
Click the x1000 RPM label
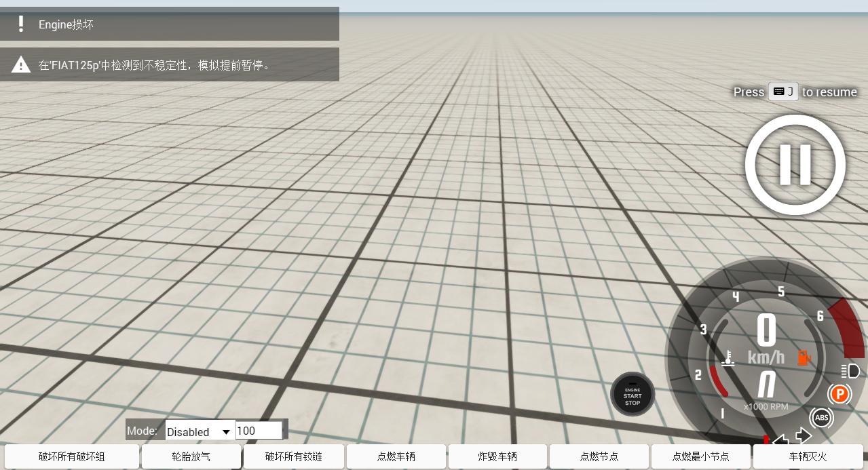pos(766,407)
